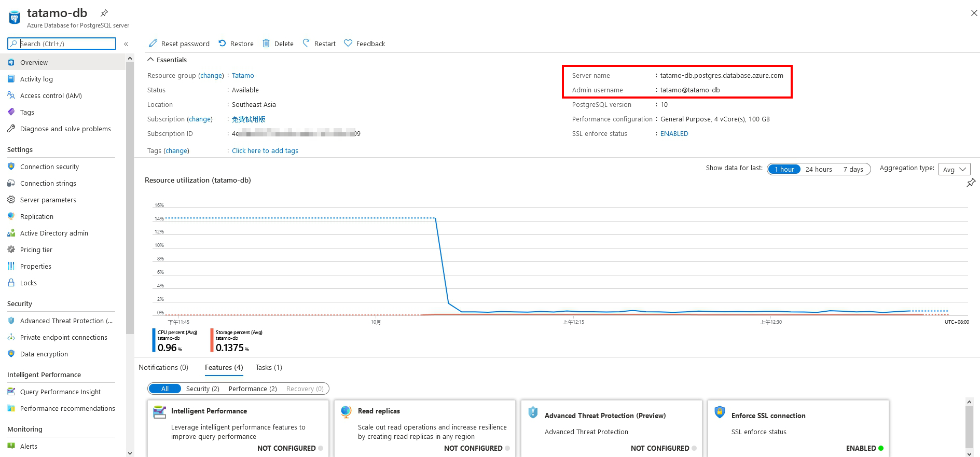980x457 pixels.
Task: Click the Delete trash icon
Action: coord(266,43)
